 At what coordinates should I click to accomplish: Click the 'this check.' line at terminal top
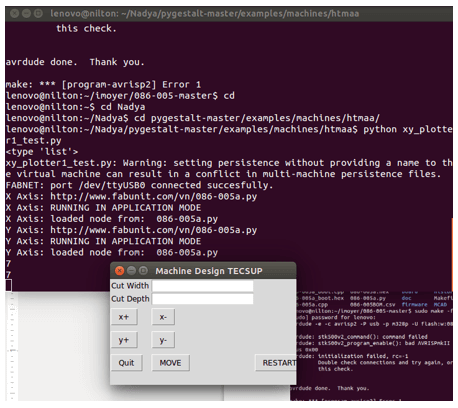click(86, 29)
